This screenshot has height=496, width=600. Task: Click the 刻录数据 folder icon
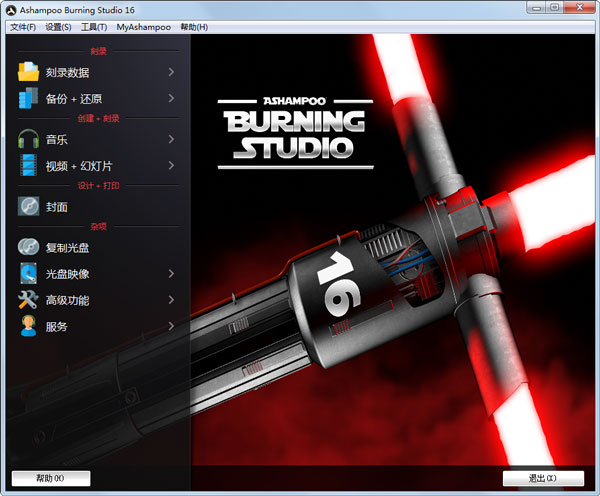[28, 72]
